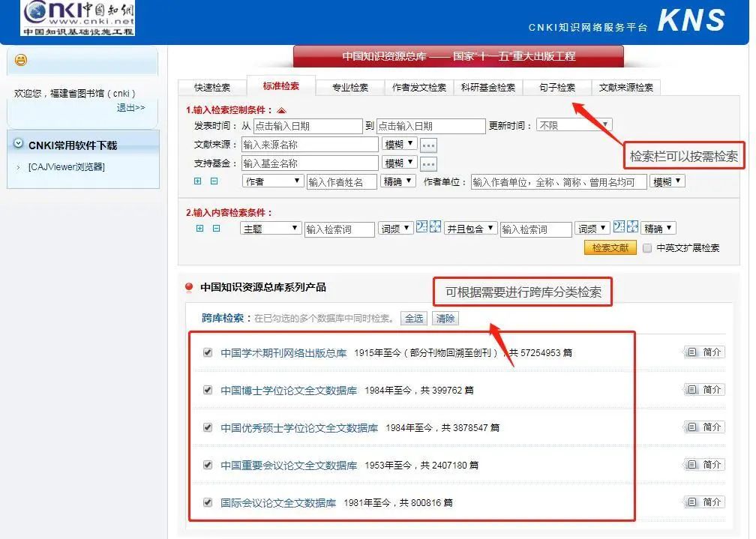Viewport: 756px width, 539px height.
Task: Open the 中国博士学位论文全文数据库 link
Action: [x=289, y=390]
